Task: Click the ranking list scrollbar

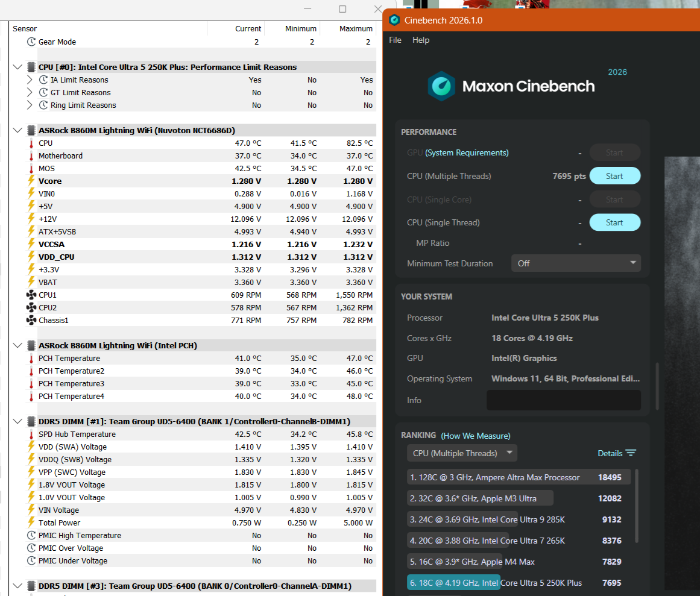Action: pos(637,506)
